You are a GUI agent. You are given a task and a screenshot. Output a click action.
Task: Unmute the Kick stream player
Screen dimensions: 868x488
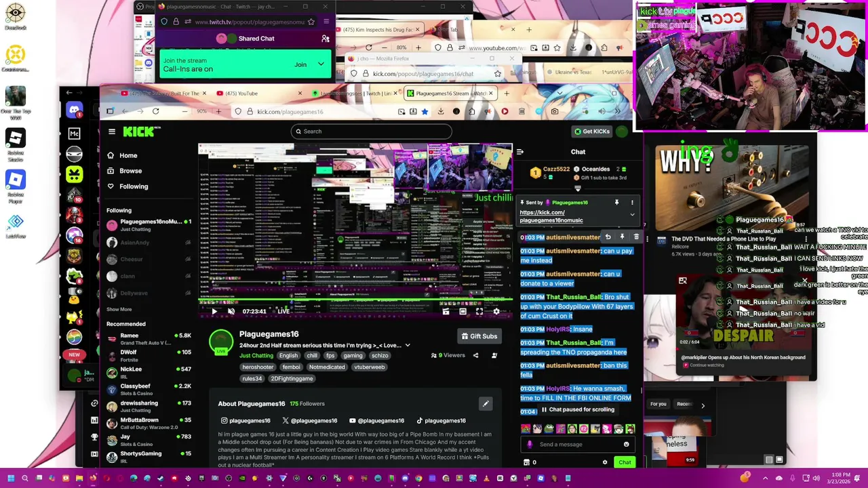pyautogui.click(x=231, y=311)
